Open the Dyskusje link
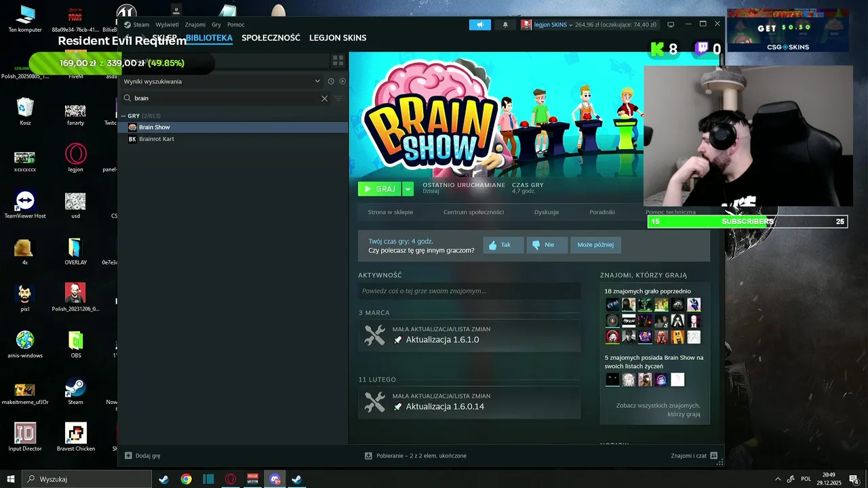 coord(547,212)
